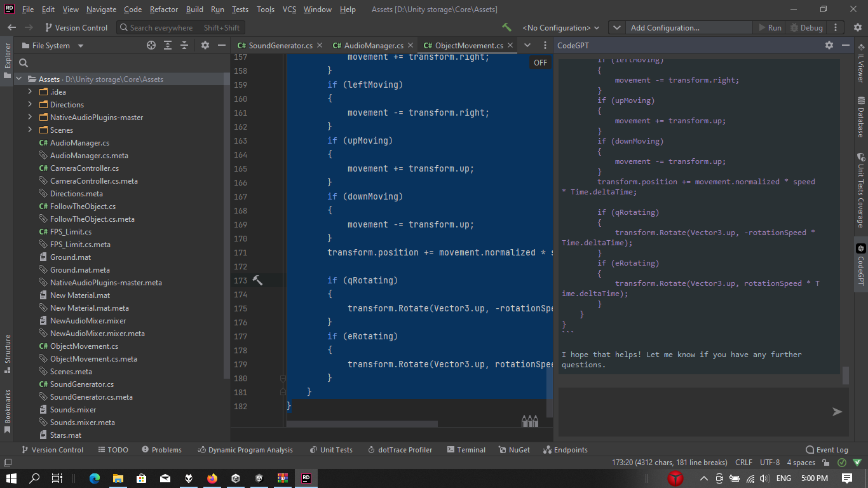The height and width of the screenshot is (488, 868).
Task: Expand the Directions folder
Action: pos(30,105)
